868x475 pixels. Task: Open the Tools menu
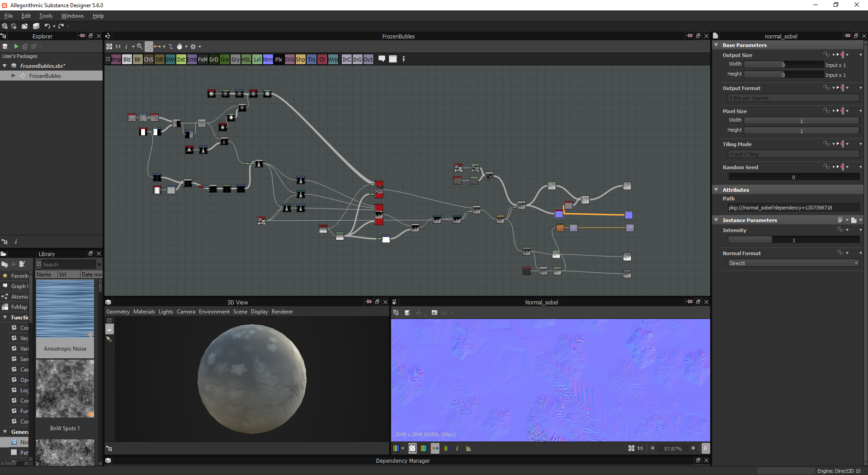point(46,16)
